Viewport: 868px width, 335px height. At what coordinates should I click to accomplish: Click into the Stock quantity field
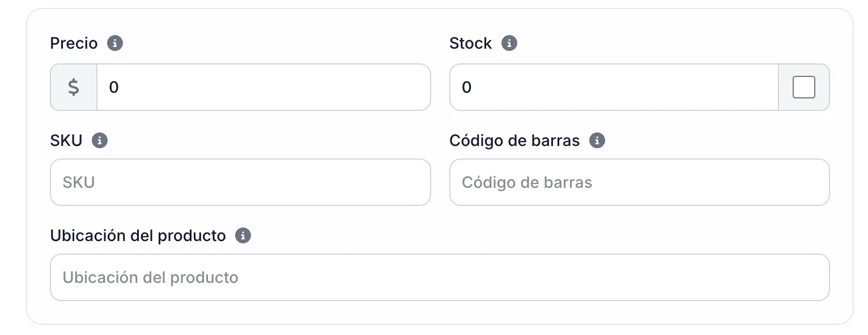pos(614,87)
